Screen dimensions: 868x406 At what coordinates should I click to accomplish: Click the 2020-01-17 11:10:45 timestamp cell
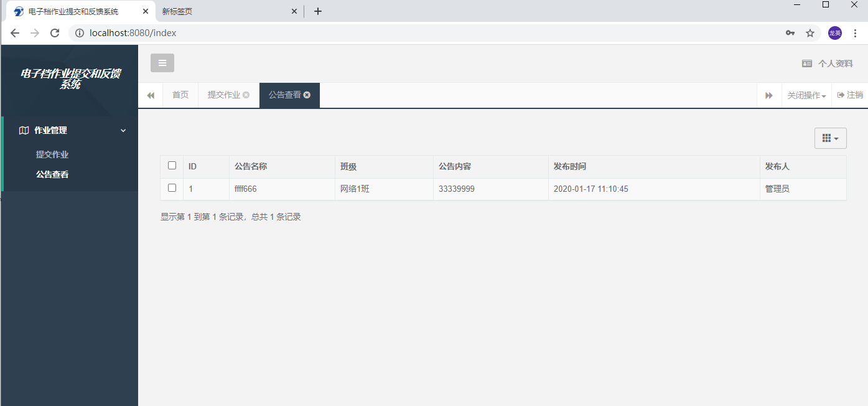(x=654, y=189)
